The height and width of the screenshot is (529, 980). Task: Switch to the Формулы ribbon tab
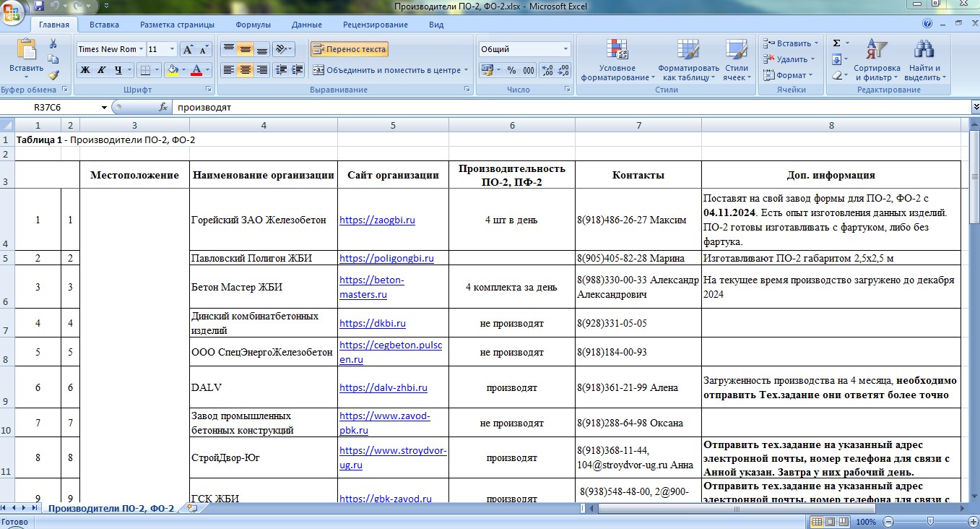pyautogui.click(x=253, y=25)
